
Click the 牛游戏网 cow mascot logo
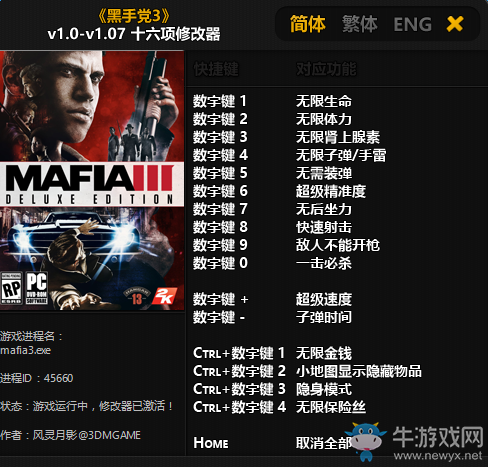coord(367,441)
